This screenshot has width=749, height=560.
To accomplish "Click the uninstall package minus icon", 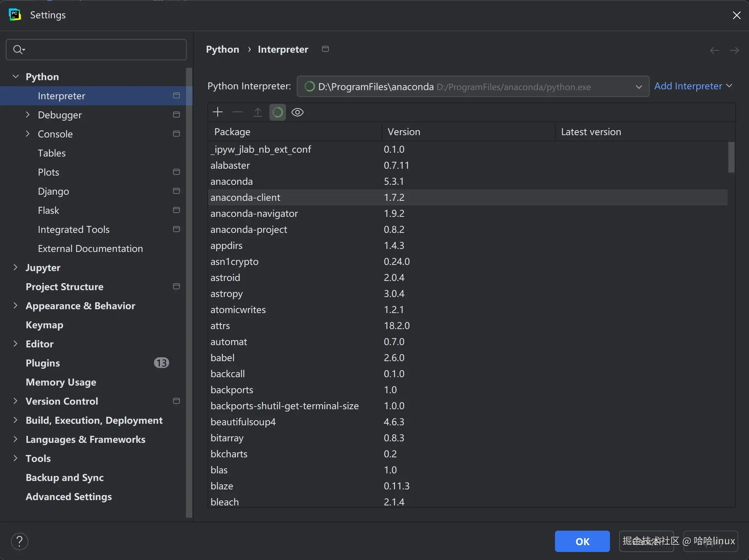I will (x=238, y=112).
